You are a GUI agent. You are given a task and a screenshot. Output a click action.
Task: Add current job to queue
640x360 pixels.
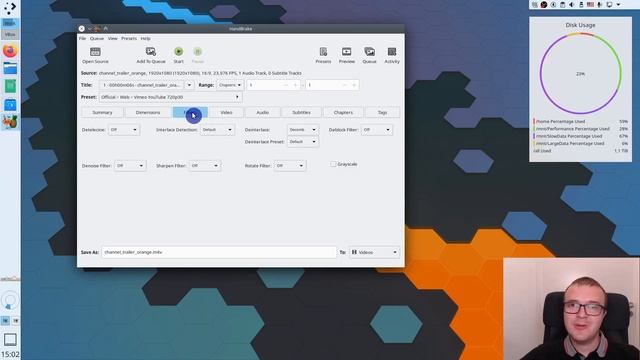tap(151, 55)
